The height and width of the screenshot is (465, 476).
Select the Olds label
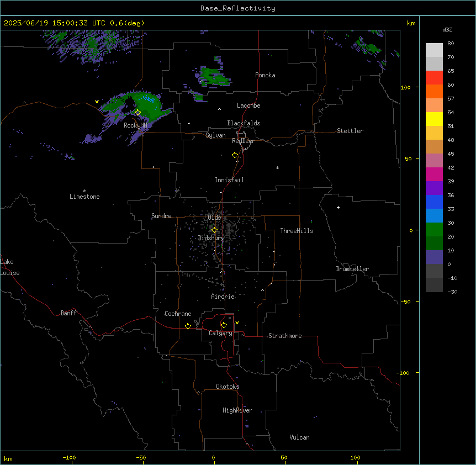[x=214, y=218]
